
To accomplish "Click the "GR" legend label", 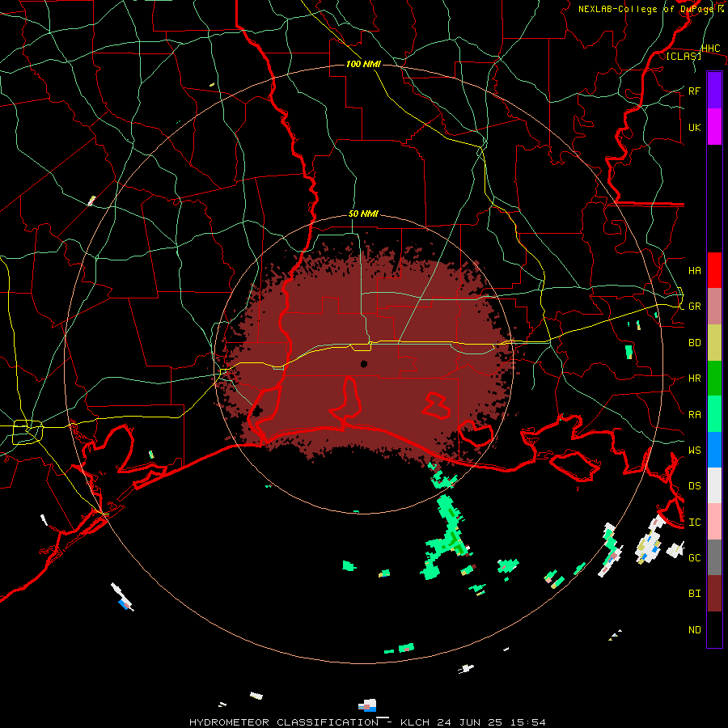I will click(x=694, y=307).
